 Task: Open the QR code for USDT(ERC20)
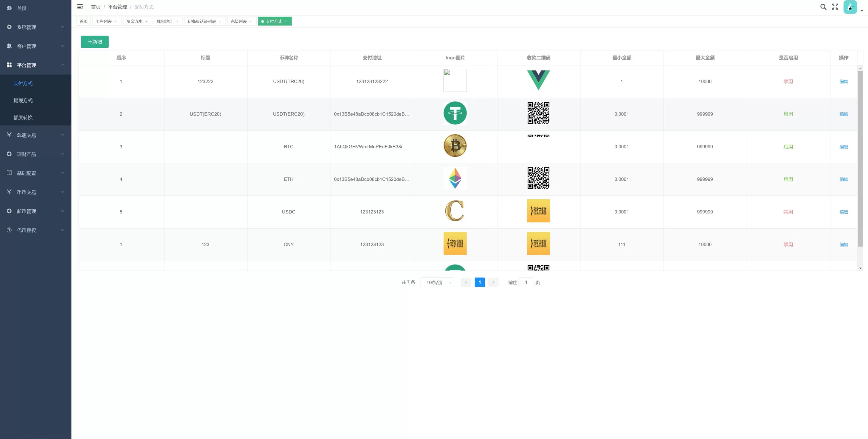coord(538,113)
